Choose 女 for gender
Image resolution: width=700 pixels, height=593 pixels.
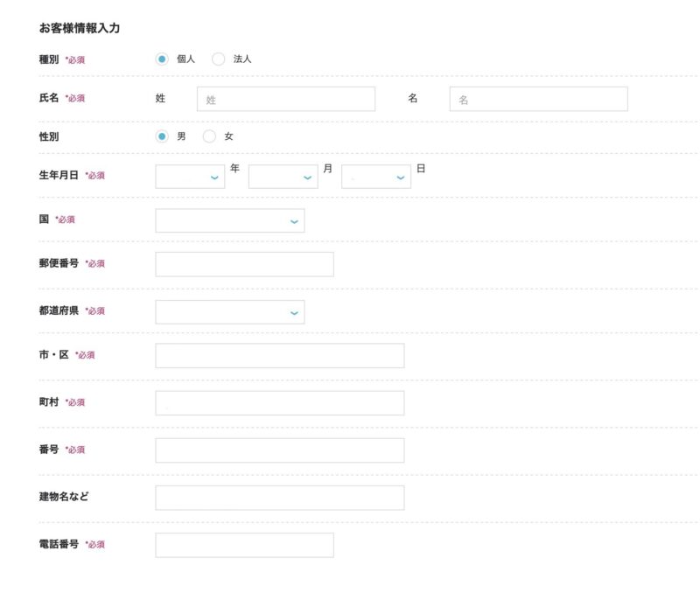click(209, 136)
